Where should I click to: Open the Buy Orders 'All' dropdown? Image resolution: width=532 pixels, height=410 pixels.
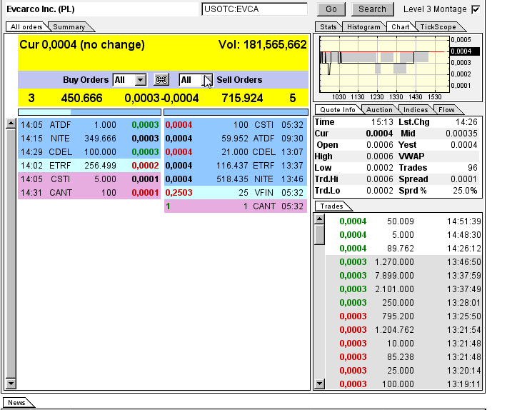point(140,80)
